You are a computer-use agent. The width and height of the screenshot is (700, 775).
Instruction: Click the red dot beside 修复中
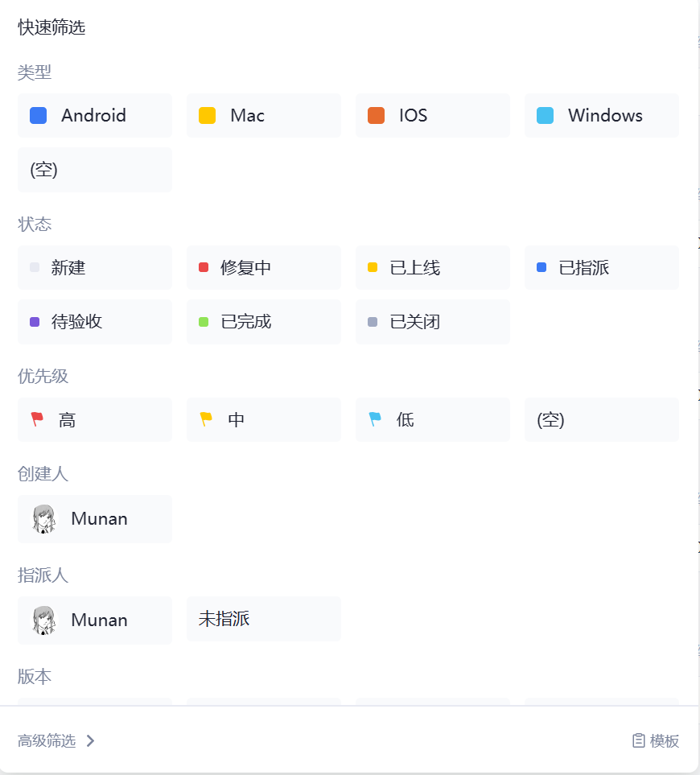pyautogui.click(x=204, y=268)
